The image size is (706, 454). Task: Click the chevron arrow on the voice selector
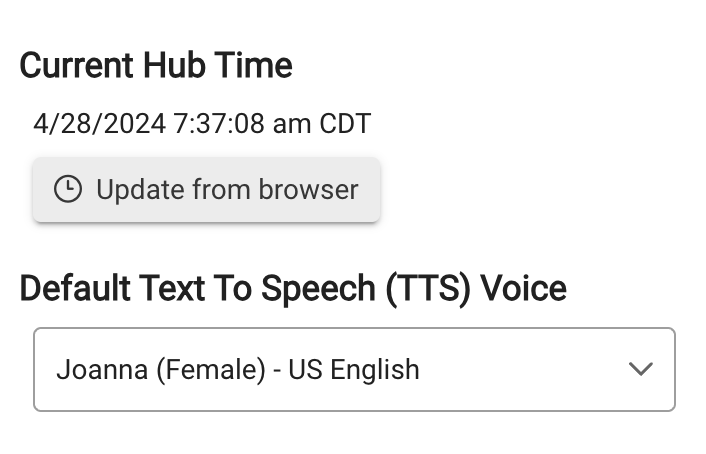(640, 369)
